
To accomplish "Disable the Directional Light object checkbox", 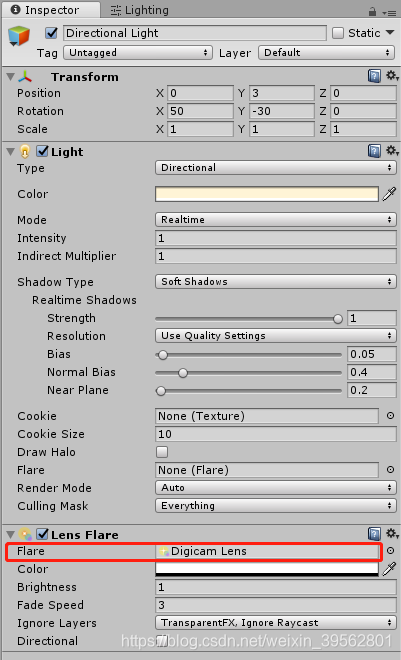I will click(x=51, y=33).
